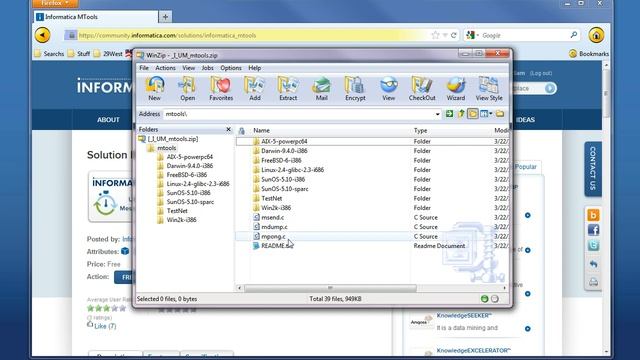
Task: Select the msend.c file
Action: 272,217
